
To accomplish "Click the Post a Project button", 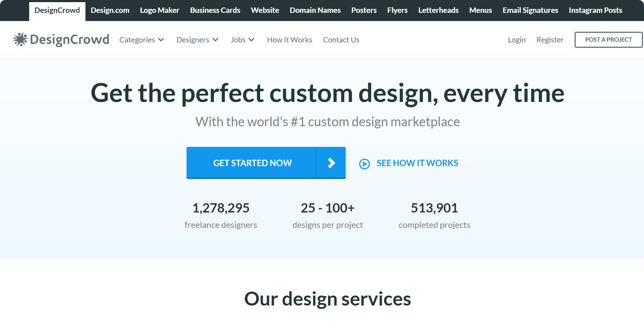I will coord(608,40).
